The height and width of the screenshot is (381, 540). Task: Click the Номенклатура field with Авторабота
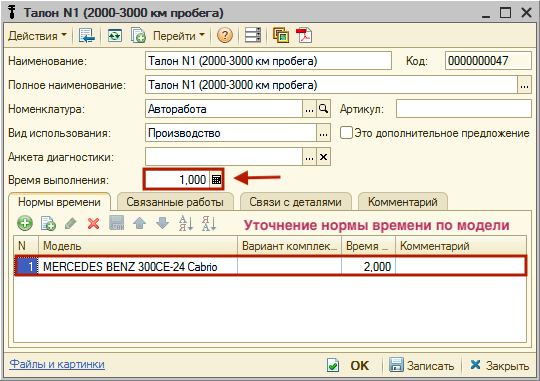pos(224,109)
